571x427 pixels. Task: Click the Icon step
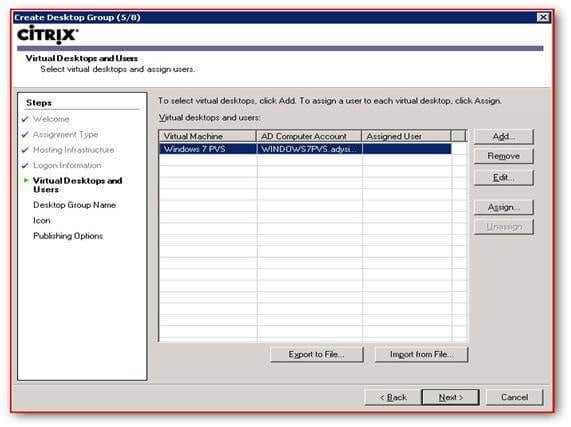click(x=42, y=221)
